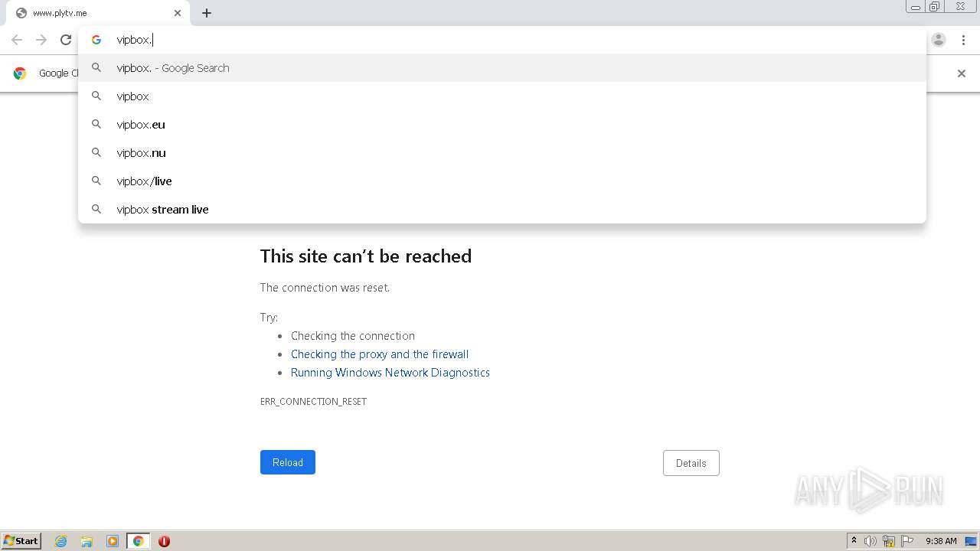
Task: Click the blue Reload button
Action: pyautogui.click(x=288, y=462)
